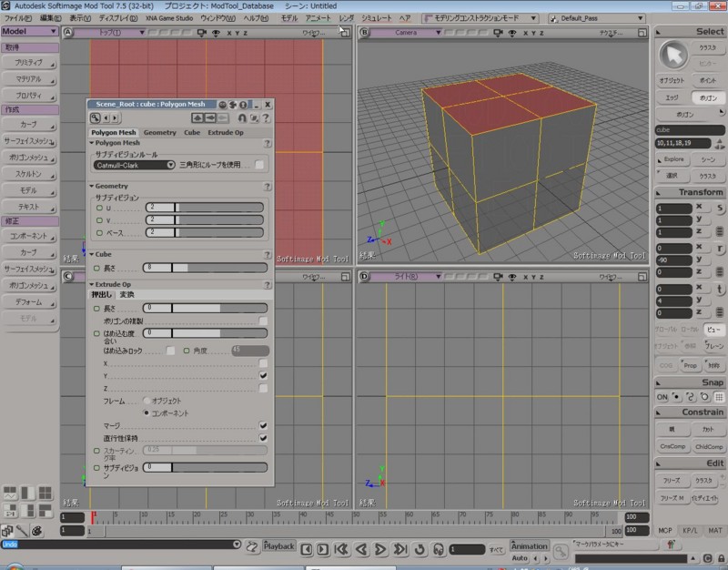Screen dimensions: 728x570
Task: Go to next property page arrow
Action: [115, 118]
